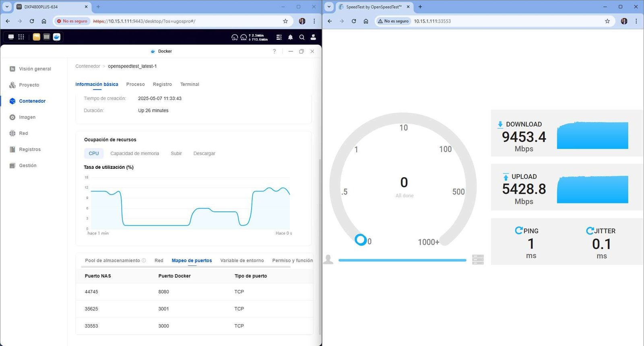Open tab search dropdown in SpeedTest browser

click(x=329, y=7)
